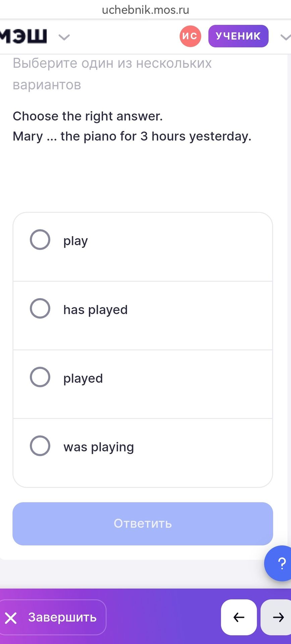Click the "has played" answer text

(96, 310)
